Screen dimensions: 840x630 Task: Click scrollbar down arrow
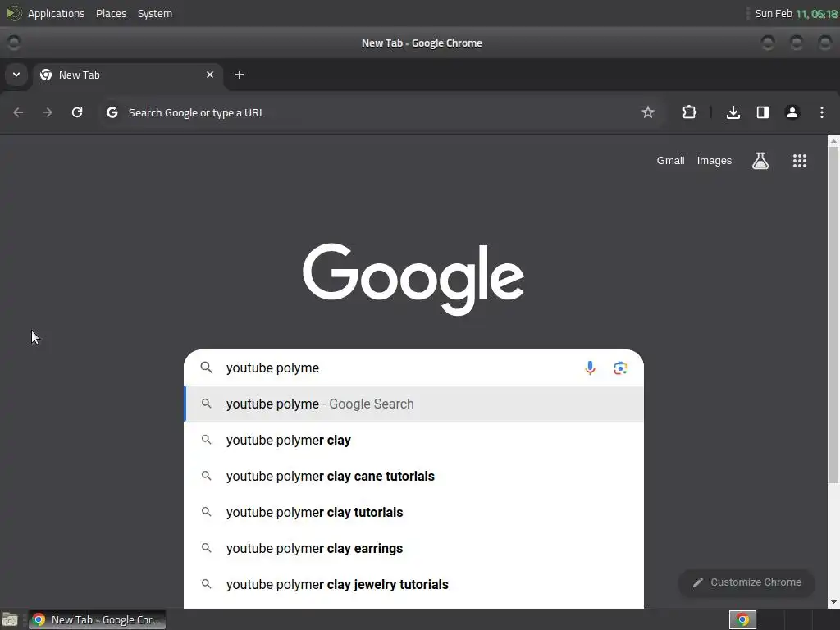[x=833, y=602]
